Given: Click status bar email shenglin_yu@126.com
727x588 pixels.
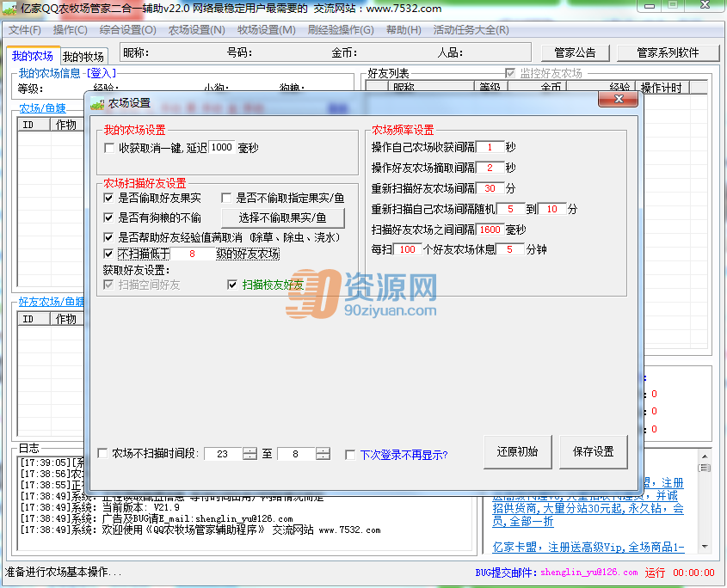Looking at the screenshot, I should coord(588,573).
